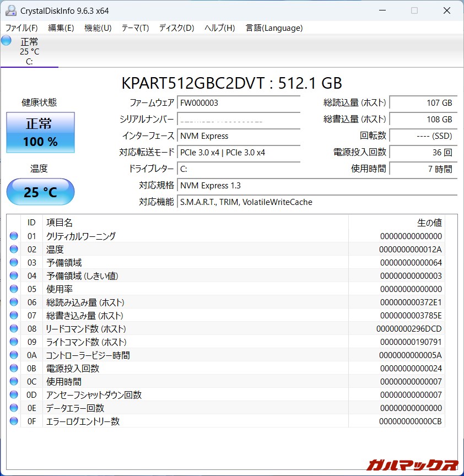Viewport: 464px width, 476px height.
Task: Click the status indicator for 温度 attribute
Action: tap(13, 249)
